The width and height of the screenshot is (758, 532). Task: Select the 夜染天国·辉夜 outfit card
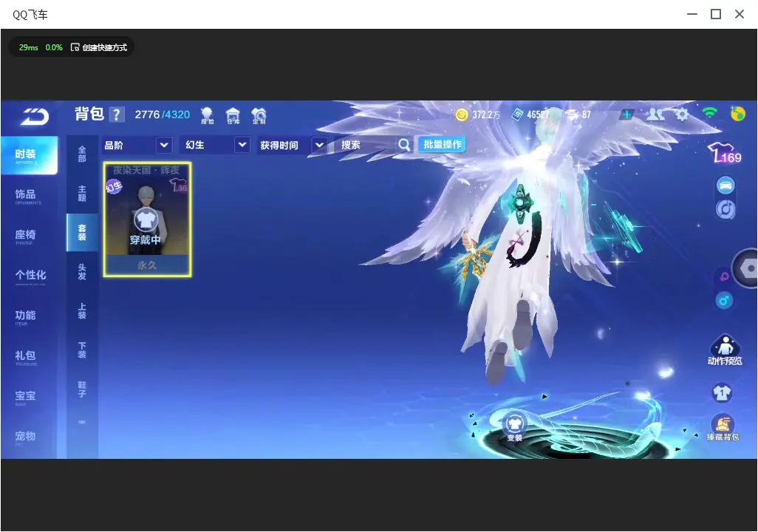tap(148, 219)
